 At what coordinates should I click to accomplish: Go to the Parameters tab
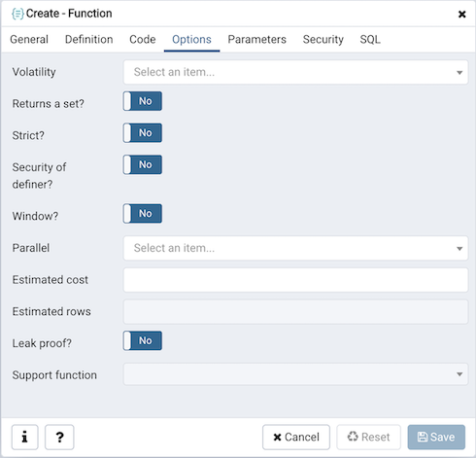[256, 39]
